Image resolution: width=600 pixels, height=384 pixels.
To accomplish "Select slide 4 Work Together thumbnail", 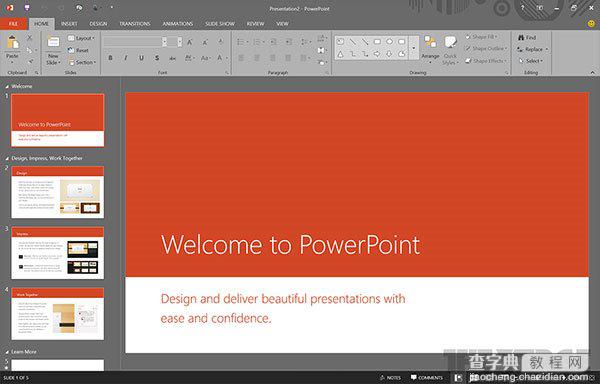I will tap(57, 314).
